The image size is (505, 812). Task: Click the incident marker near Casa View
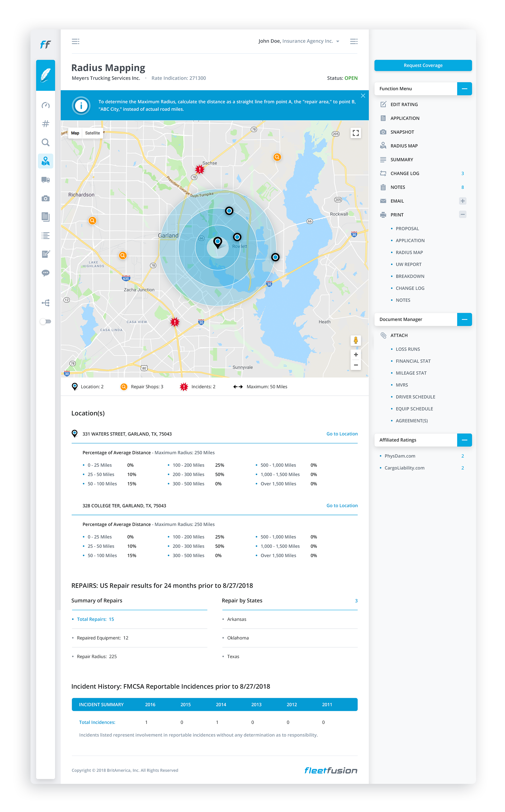click(175, 322)
